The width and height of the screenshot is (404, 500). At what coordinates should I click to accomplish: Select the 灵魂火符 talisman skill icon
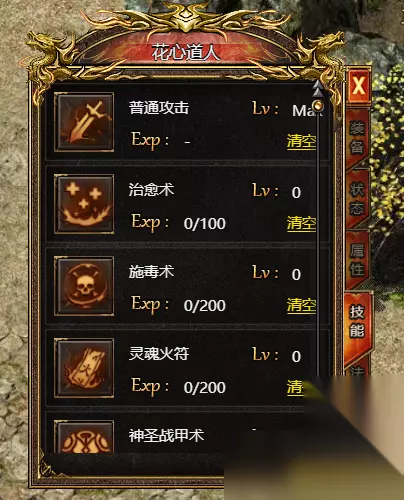tap(84, 368)
